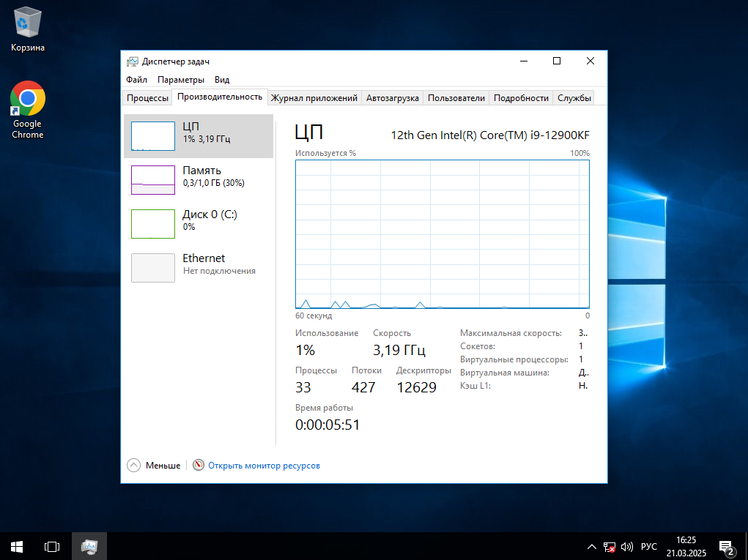The height and width of the screenshot is (560, 748).
Task: Click the РУС language indicator
Action: (649, 547)
